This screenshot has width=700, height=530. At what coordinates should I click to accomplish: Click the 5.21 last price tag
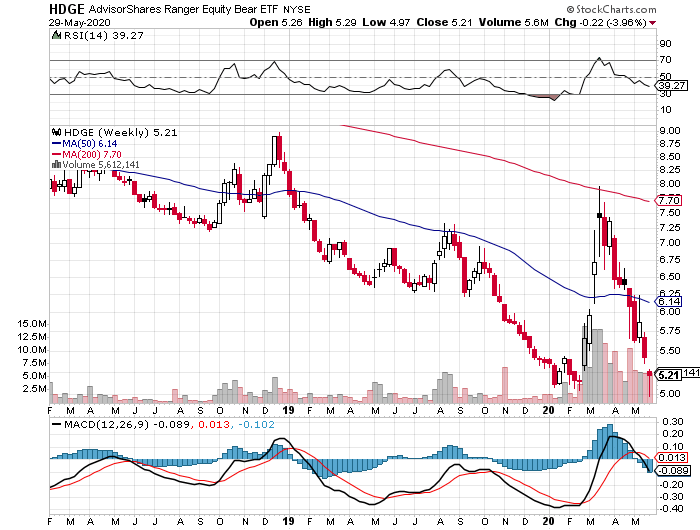point(668,374)
